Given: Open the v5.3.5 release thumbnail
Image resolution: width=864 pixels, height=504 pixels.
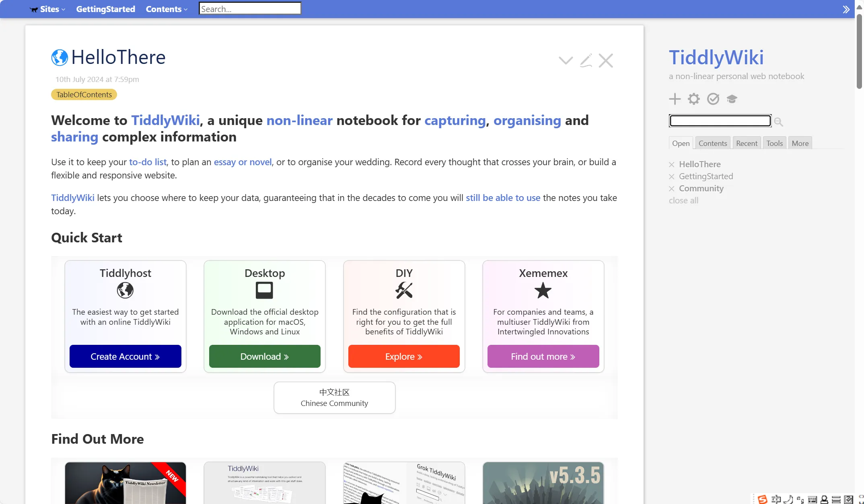Looking at the screenshot, I should coord(543,483).
